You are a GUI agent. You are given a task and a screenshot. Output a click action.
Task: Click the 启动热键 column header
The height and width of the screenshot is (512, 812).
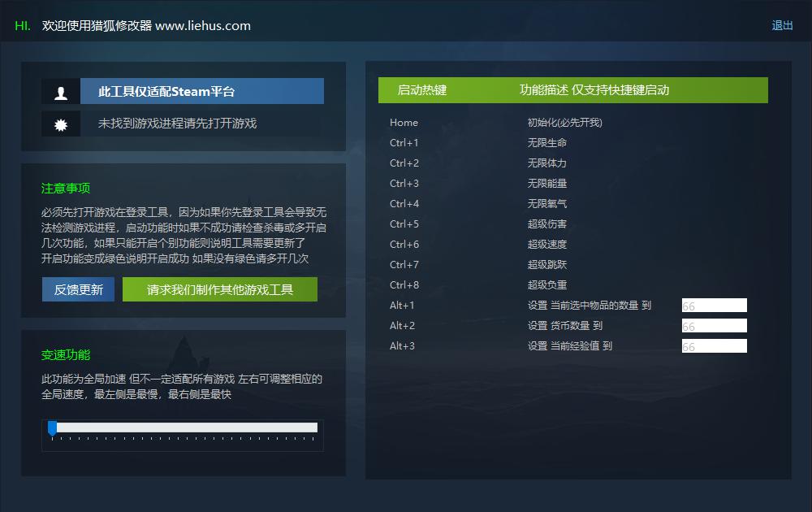point(422,90)
